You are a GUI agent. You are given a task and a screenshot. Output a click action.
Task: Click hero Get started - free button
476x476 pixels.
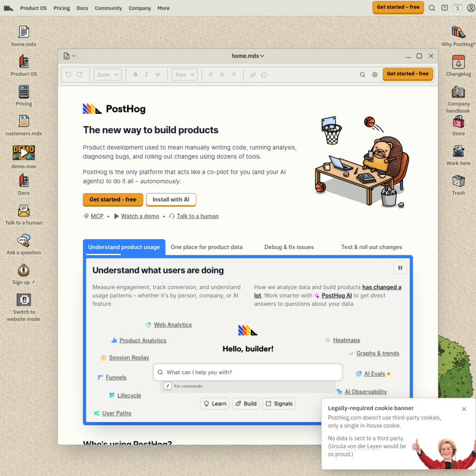click(x=113, y=199)
